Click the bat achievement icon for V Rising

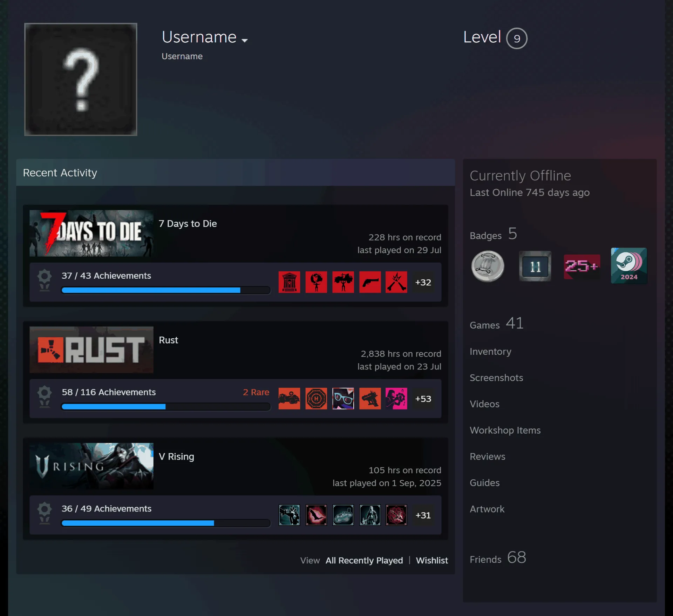[x=316, y=515]
